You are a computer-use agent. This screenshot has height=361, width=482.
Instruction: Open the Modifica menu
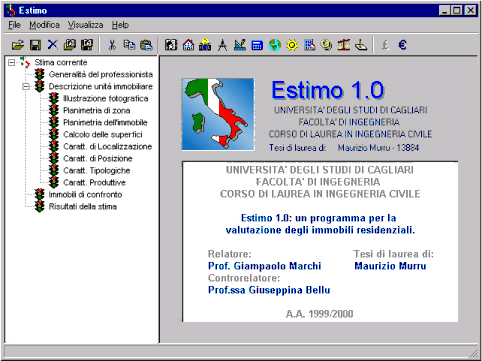click(x=44, y=25)
